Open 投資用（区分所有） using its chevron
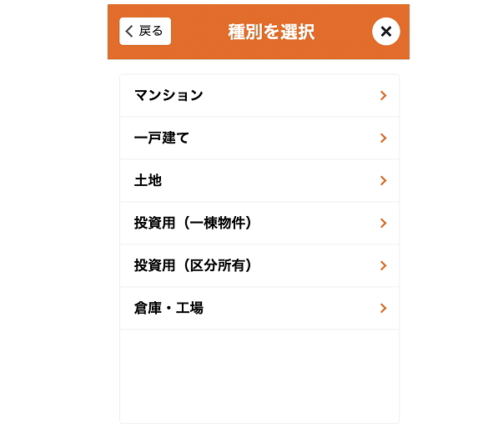 point(384,266)
